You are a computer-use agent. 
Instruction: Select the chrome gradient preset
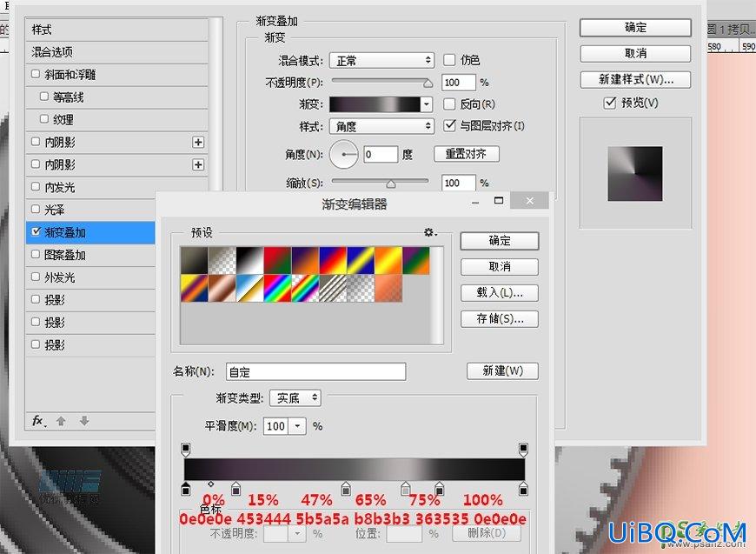[249, 288]
